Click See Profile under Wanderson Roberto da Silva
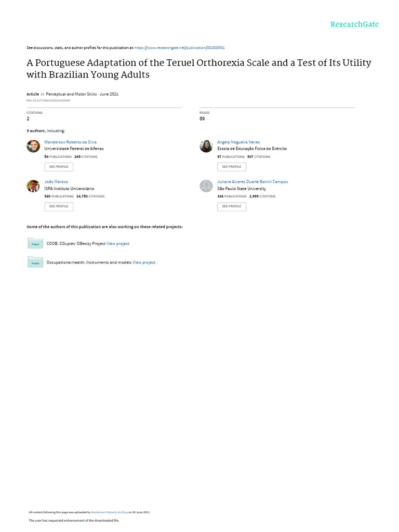399x532 pixels. coord(59,167)
